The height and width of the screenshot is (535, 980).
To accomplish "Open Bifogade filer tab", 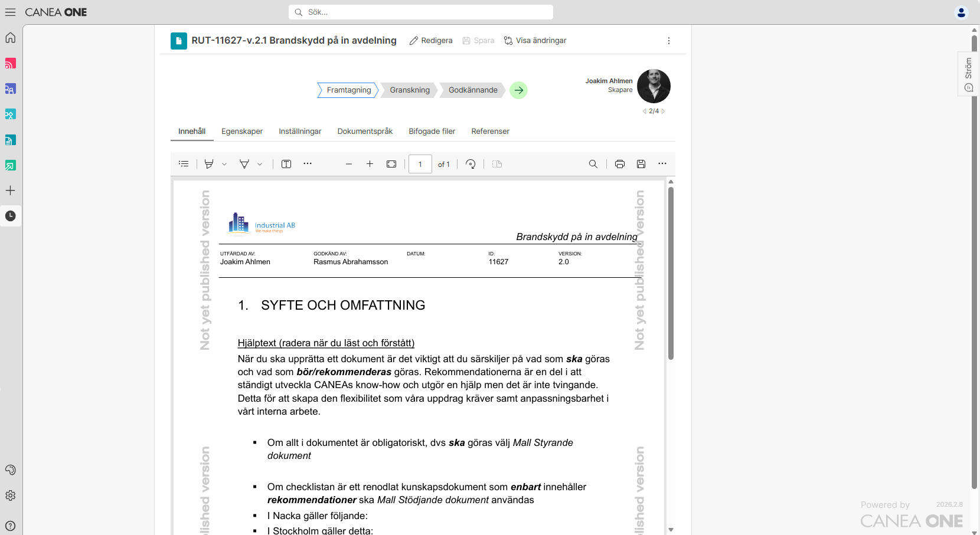I will point(432,132).
